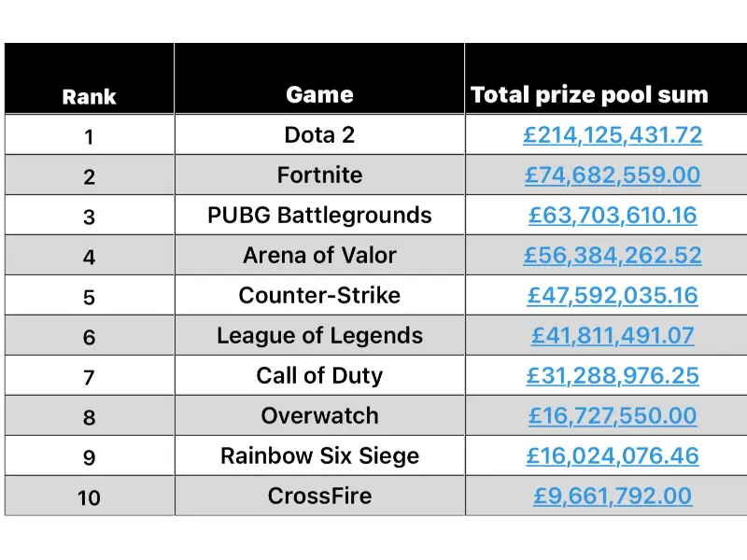Image resolution: width=747 pixels, height=560 pixels.
Task: Open PUBG Battlegrounds prize pool link
Action: (x=613, y=216)
